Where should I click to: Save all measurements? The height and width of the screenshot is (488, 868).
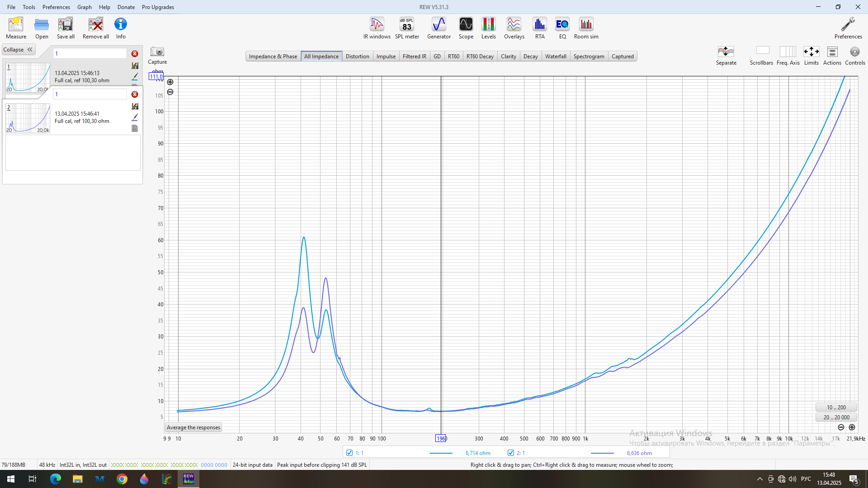tap(66, 28)
